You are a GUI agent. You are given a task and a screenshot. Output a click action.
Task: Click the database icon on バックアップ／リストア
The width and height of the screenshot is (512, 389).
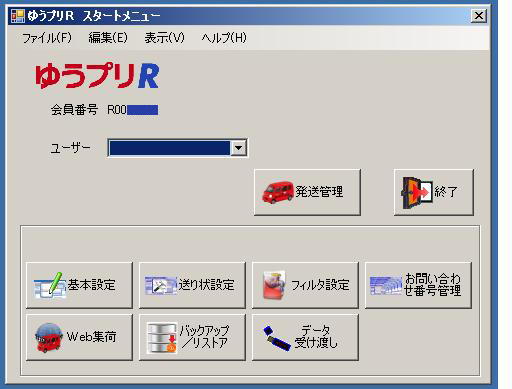162,338
